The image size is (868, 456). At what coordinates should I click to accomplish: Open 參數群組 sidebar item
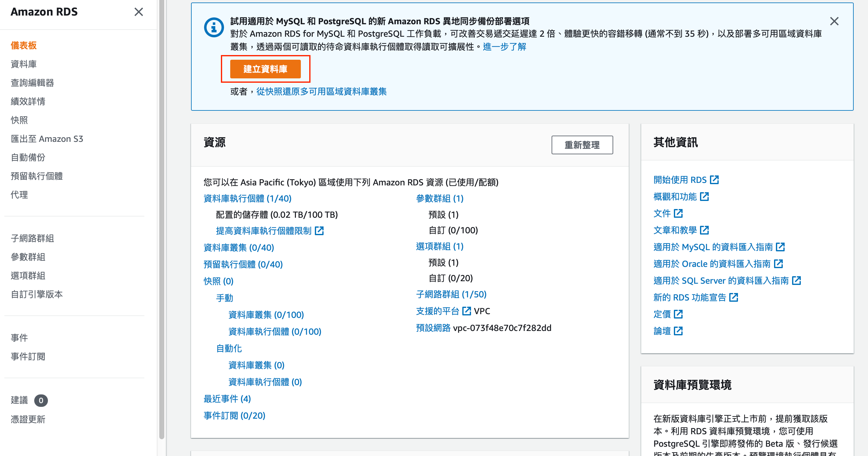point(28,257)
